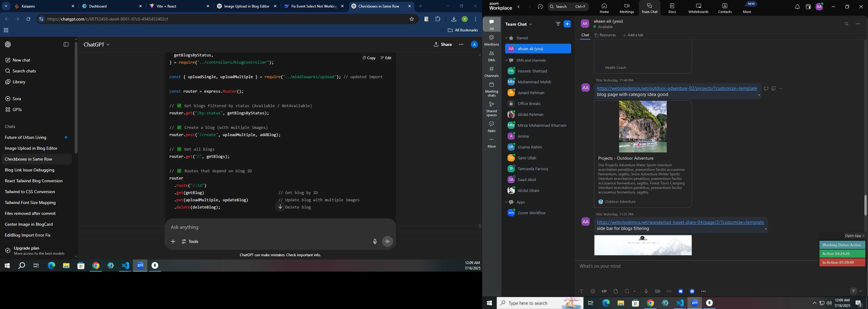Open Visual Studio Code from Zoom-side taskbar
The height and width of the screenshot is (309, 868).
[680, 303]
